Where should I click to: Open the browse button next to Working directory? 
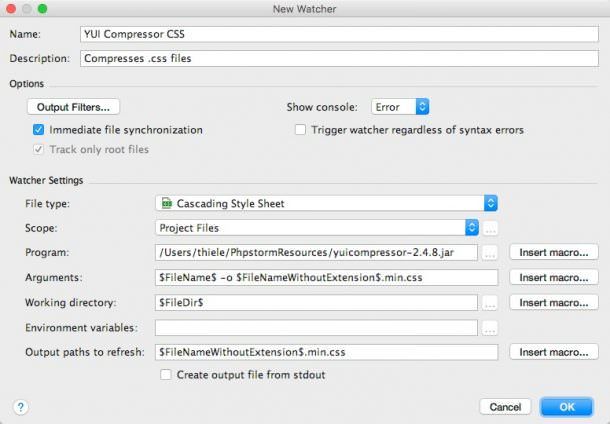pos(490,303)
